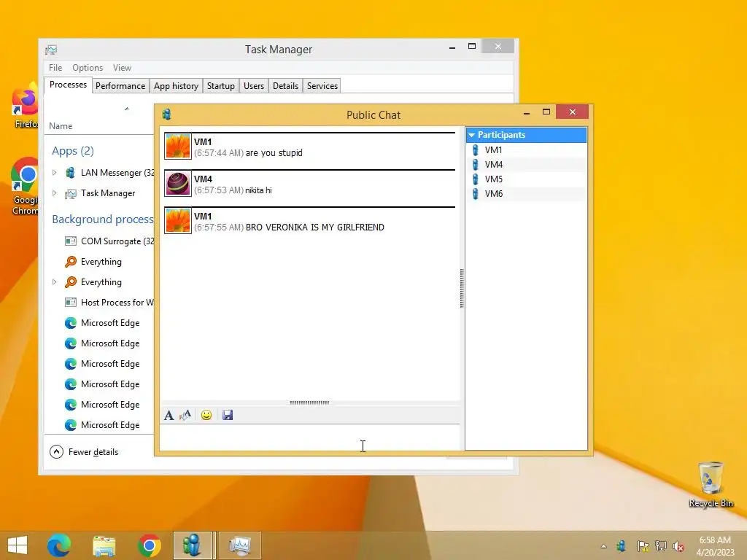Click the vertical splitter grip beside Participants

(x=462, y=288)
